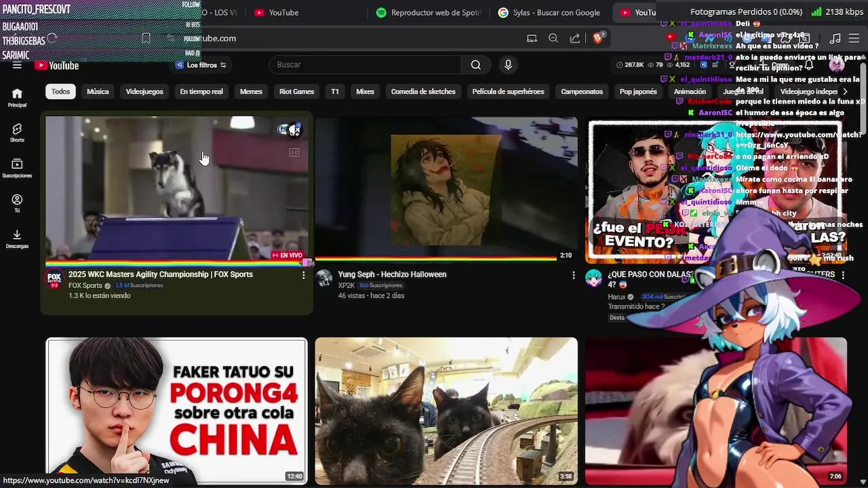Open options menu for Yung Seph video
This screenshot has height=488, width=868.
pos(574,275)
